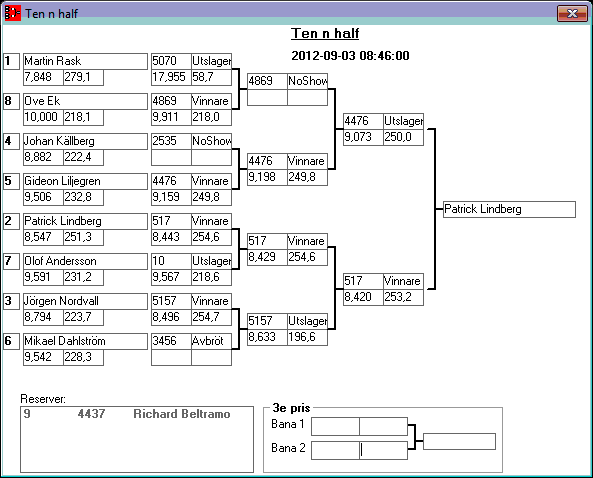Click round one start number 5070
The height and width of the screenshot is (478, 593).
click(x=171, y=61)
